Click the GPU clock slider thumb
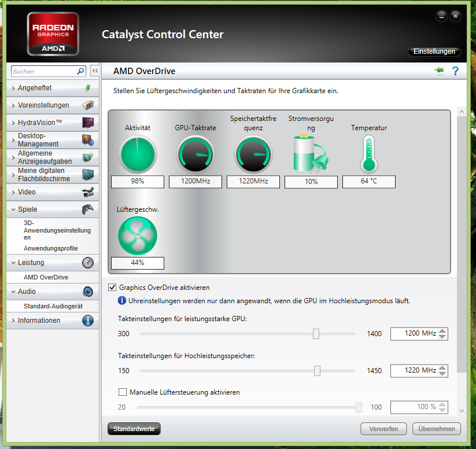The image size is (476, 449). tap(316, 333)
